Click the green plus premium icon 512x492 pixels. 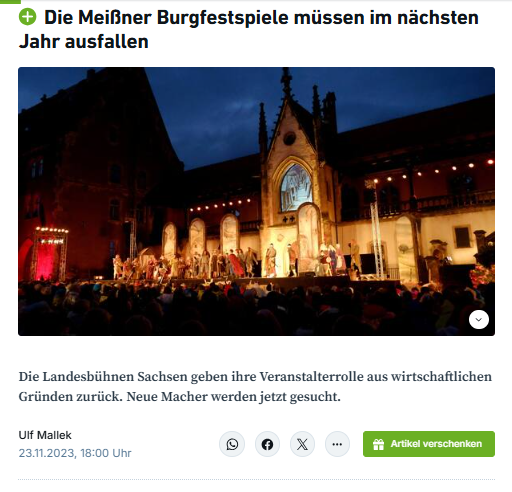point(27,17)
